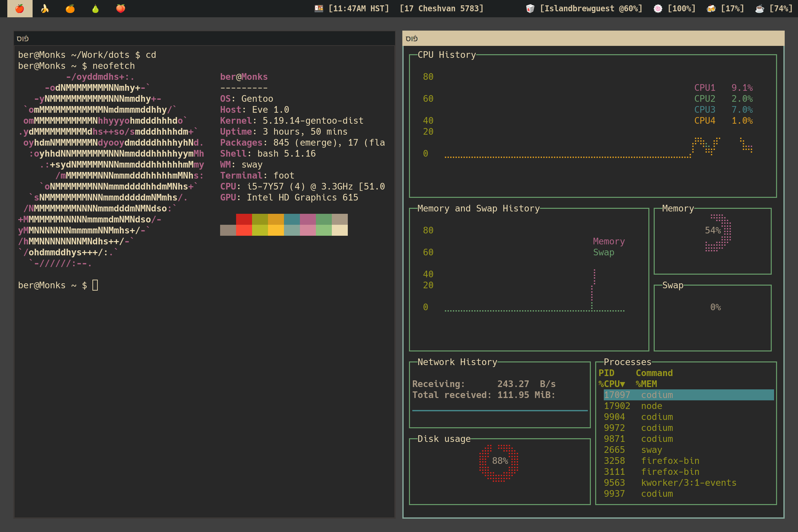Click the Uptime 3 hours, 50 mins line
The image size is (798, 532).
click(x=284, y=131)
